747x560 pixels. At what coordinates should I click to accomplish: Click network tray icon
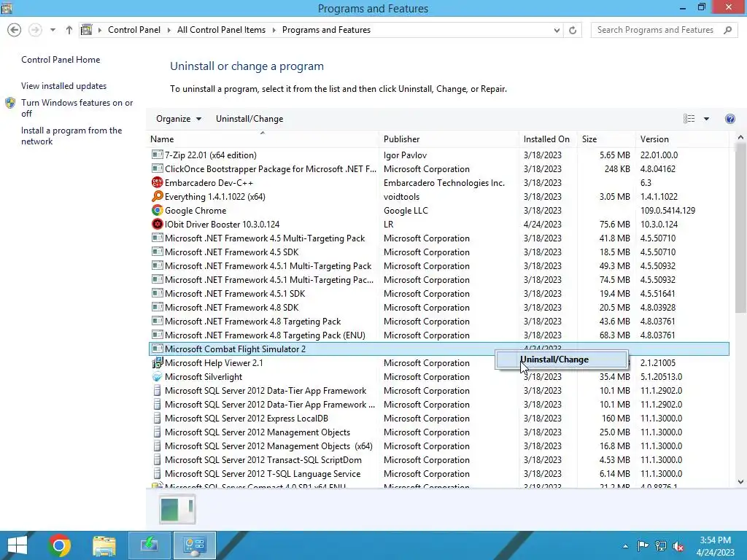coord(661,545)
